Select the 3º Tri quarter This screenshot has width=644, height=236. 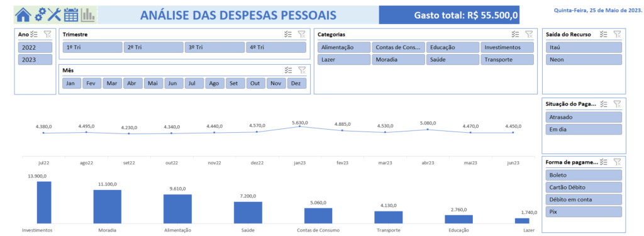pos(215,47)
